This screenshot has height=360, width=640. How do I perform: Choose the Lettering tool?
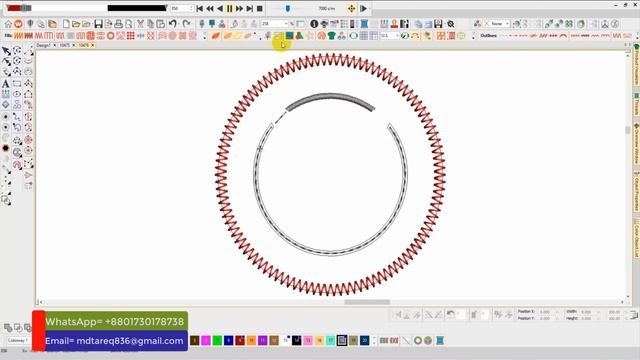pyautogui.click(x=6, y=84)
